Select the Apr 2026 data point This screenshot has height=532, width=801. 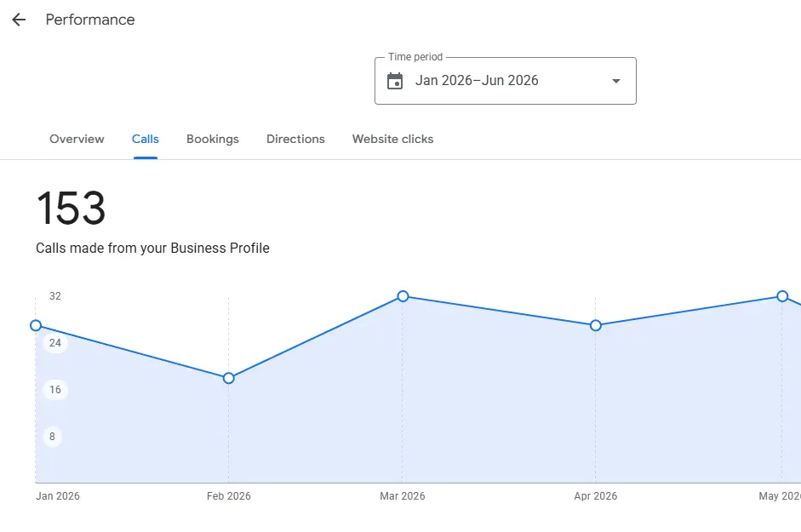point(596,325)
